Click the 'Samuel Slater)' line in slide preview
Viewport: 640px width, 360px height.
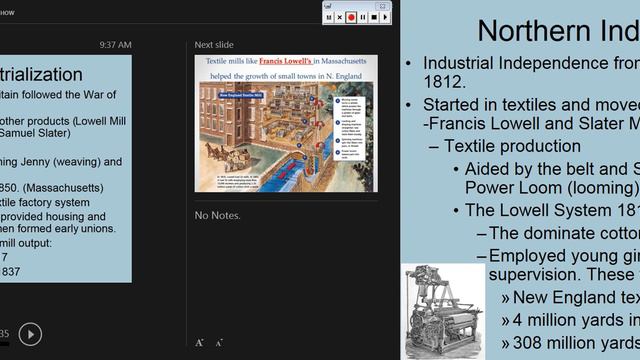[x=35, y=133]
